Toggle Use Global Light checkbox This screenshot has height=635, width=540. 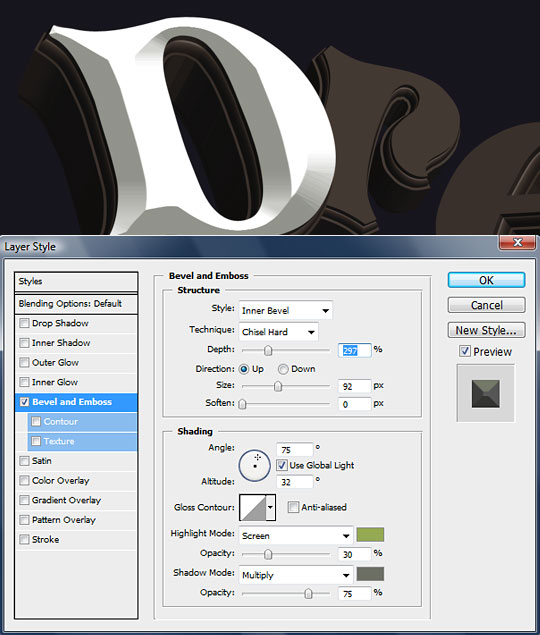pyautogui.click(x=282, y=465)
